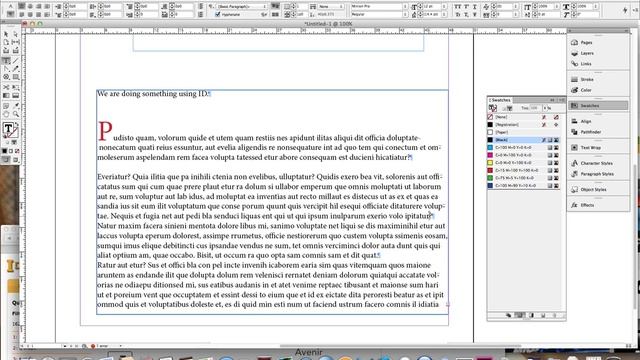Switch to Character Formatting Controls mode

[x=11, y=7]
